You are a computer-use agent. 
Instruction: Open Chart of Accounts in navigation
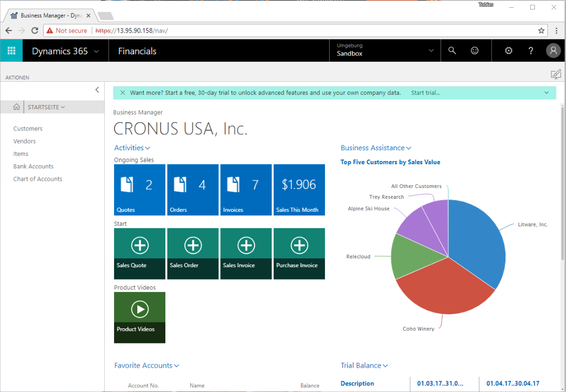pos(37,179)
